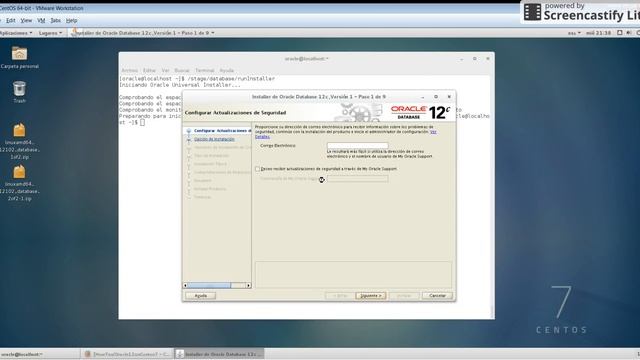Viewport: 640px width, 360px height.
Task: Open the terminal Terminal menu
Action: tap(205, 70)
